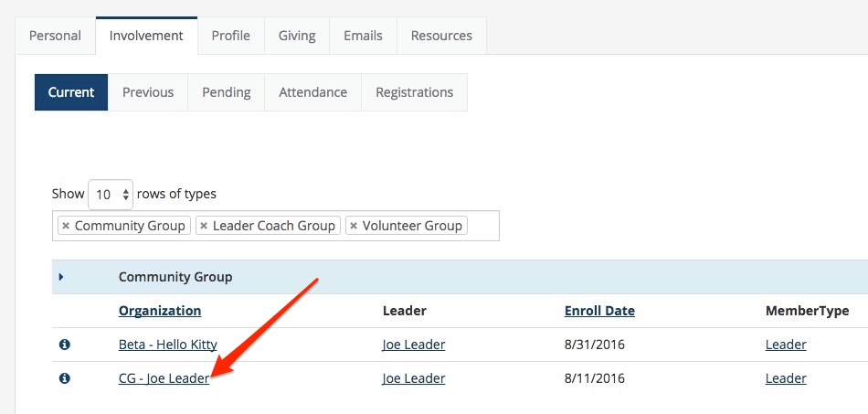Open the Emails tab
Image resolution: width=868 pixels, height=414 pixels.
pyautogui.click(x=363, y=36)
